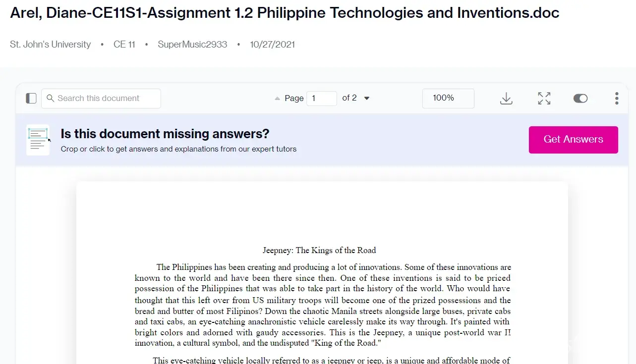636x364 pixels.
Task: Click the crop document answers icon
Action: [38, 140]
